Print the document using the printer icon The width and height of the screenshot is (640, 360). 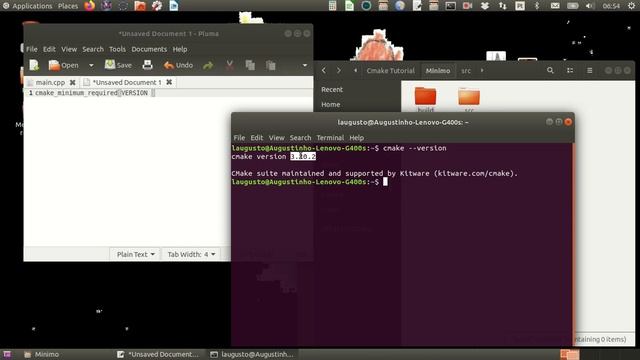pyautogui.click(x=147, y=65)
